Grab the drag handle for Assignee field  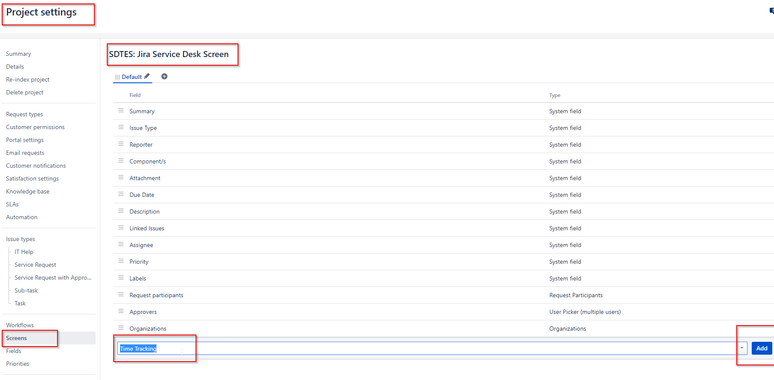pos(120,244)
